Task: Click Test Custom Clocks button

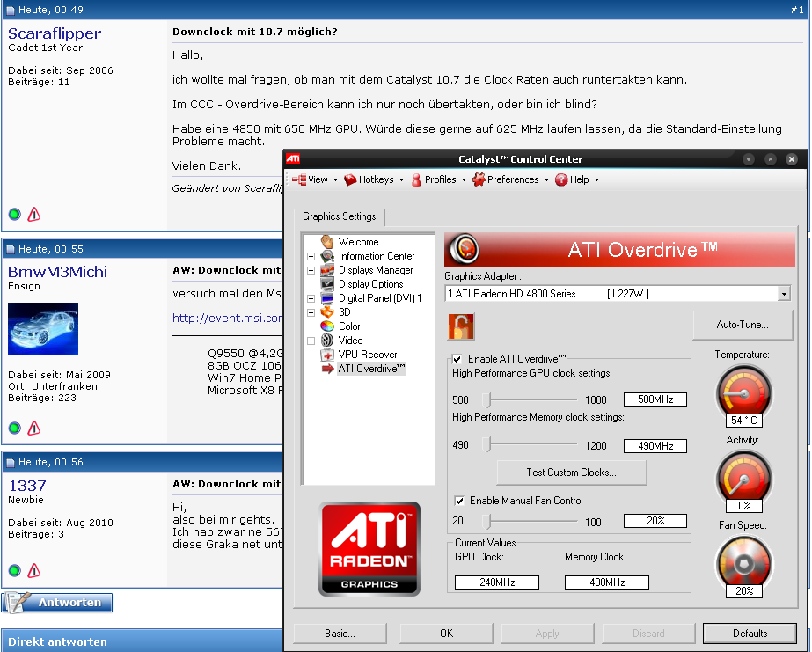Action: click(x=572, y=473)
